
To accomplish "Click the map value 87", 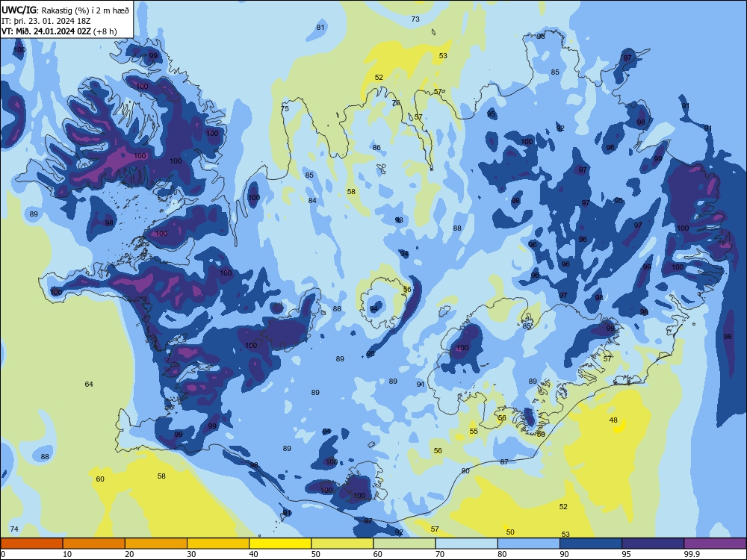I will 504,462.
